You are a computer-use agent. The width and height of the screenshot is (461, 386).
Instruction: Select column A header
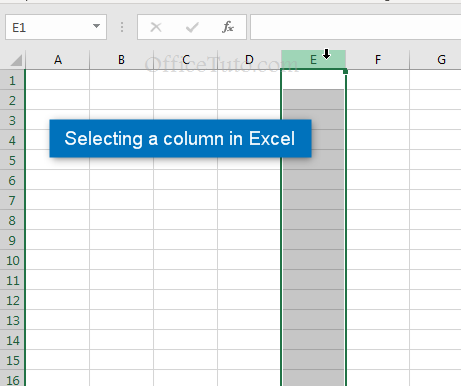pos(58,60)
